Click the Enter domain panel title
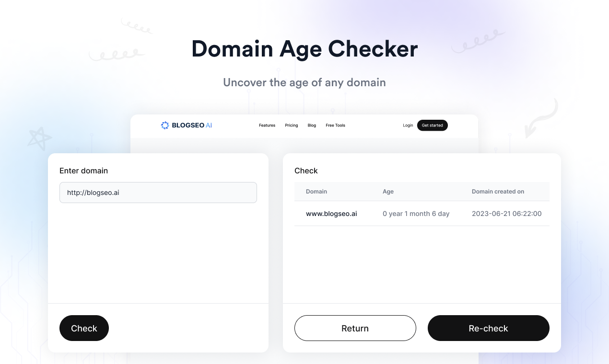609x364 pixels. 83,171
